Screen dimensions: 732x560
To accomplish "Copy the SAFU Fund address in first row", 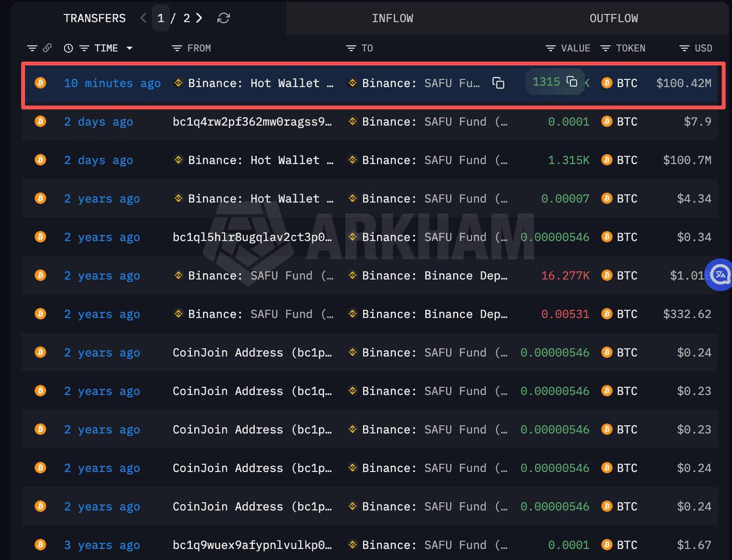I will pyautogui.click(x=498, y=83).
